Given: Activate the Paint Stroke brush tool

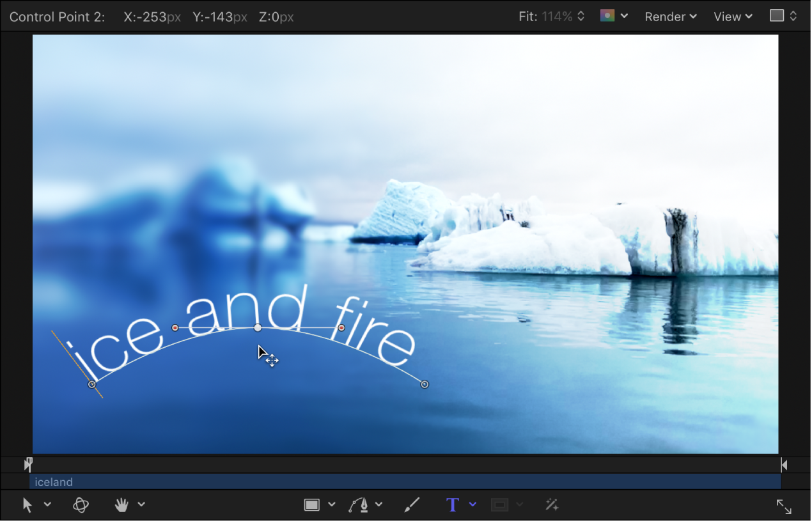Looking at the screenshot, I should tap(412, 504).
